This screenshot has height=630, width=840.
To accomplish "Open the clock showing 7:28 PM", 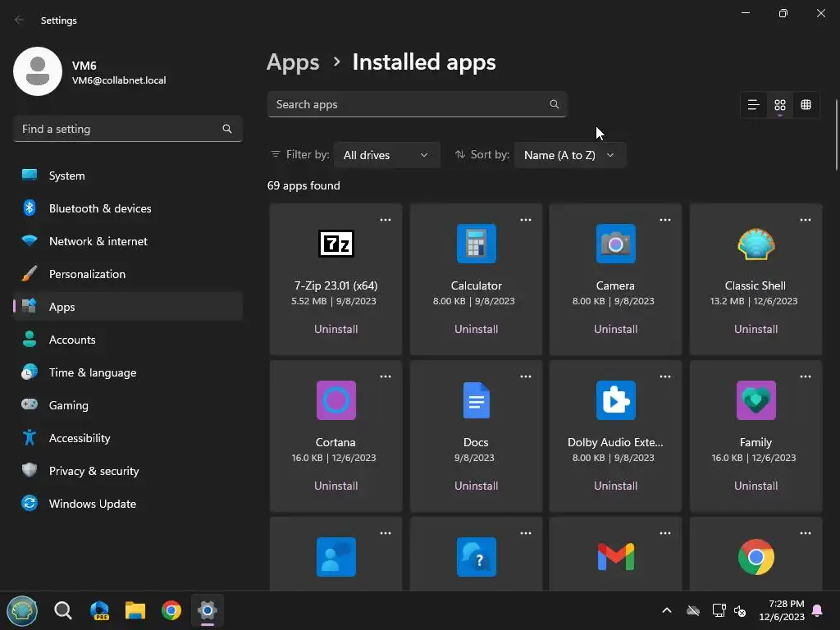I will [x=782, y=610].
